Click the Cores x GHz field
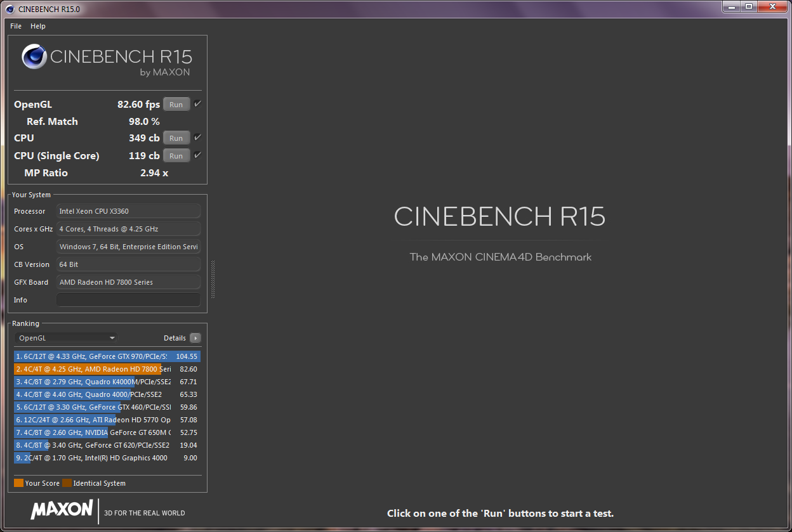 tap(129, 229)
